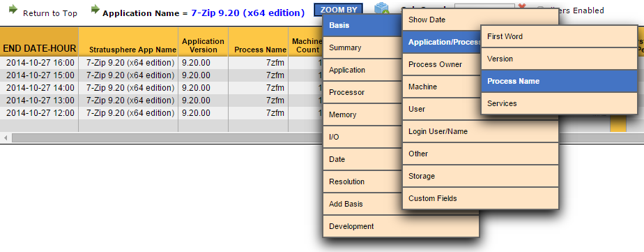The image size is (644, 252).
Task: Select Show Date in the Basis submenu
Action: tap(480, 20)
